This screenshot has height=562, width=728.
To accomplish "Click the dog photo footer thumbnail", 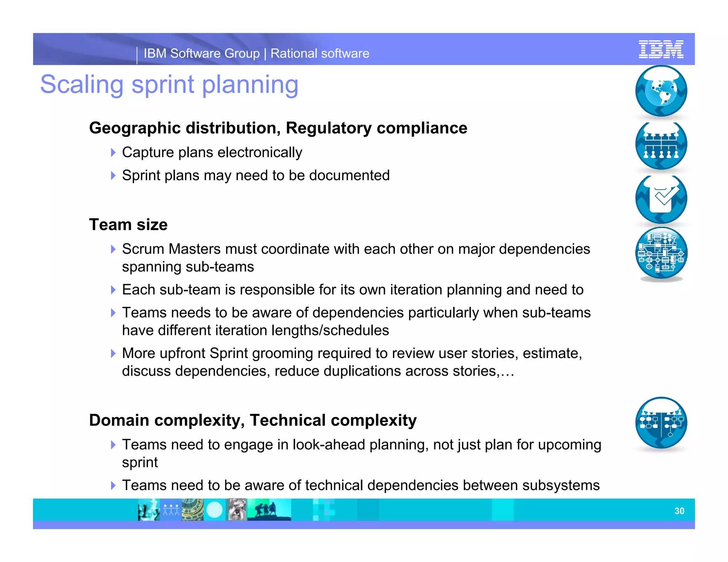I will (236, 510).
